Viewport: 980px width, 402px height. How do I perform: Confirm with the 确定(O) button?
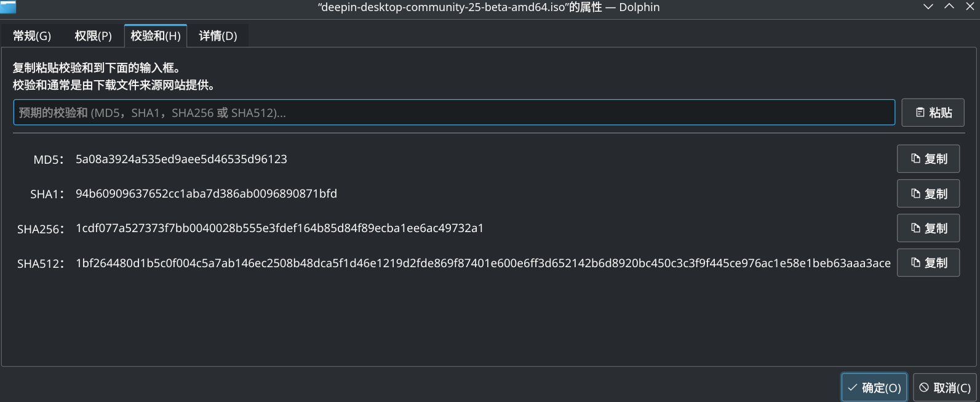pyautogui.click(x=874, y=387)
